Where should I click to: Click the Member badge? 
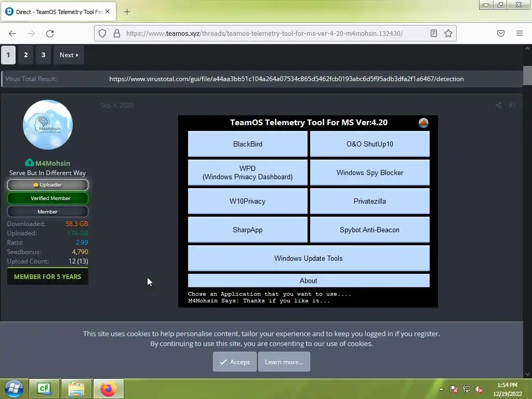(47, 212)
